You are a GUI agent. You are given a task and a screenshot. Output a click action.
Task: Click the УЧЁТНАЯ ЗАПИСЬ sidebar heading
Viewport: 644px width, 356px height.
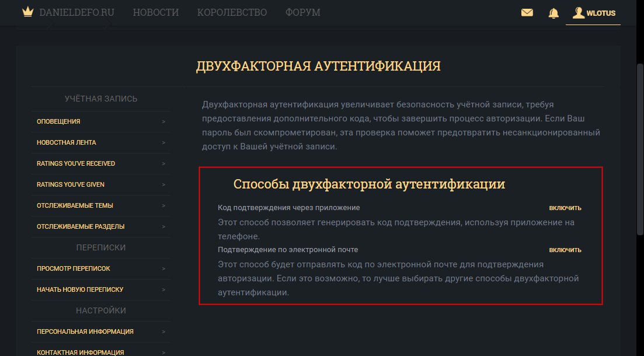coord(101,99)
